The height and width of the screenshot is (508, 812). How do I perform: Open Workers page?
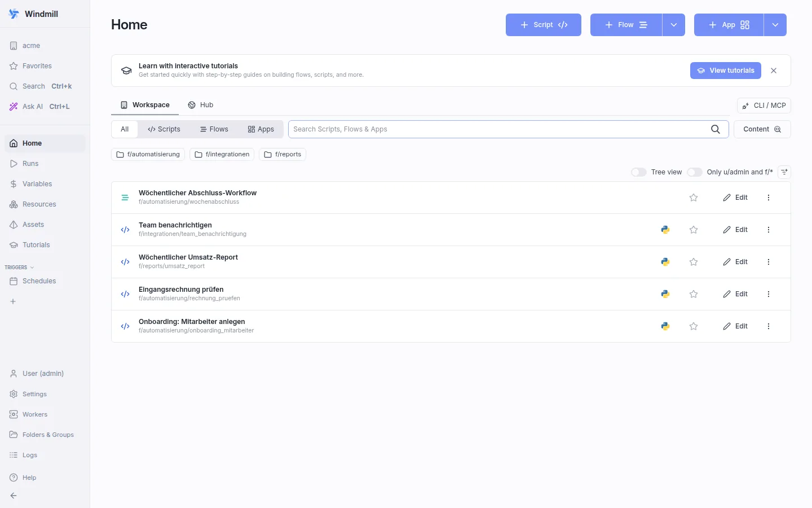pyautogui.click(x=45, y=414)
